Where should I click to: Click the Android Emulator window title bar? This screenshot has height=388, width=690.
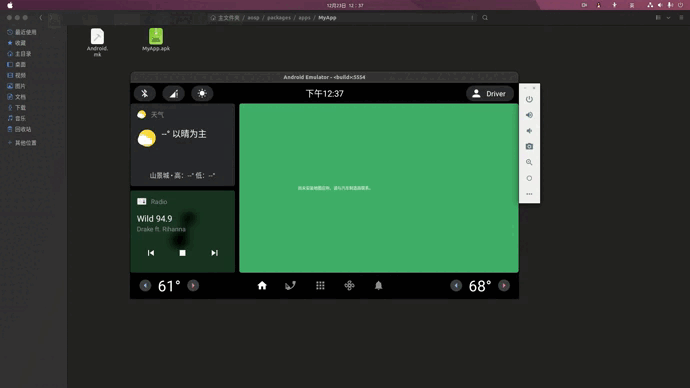coord(324,77)
